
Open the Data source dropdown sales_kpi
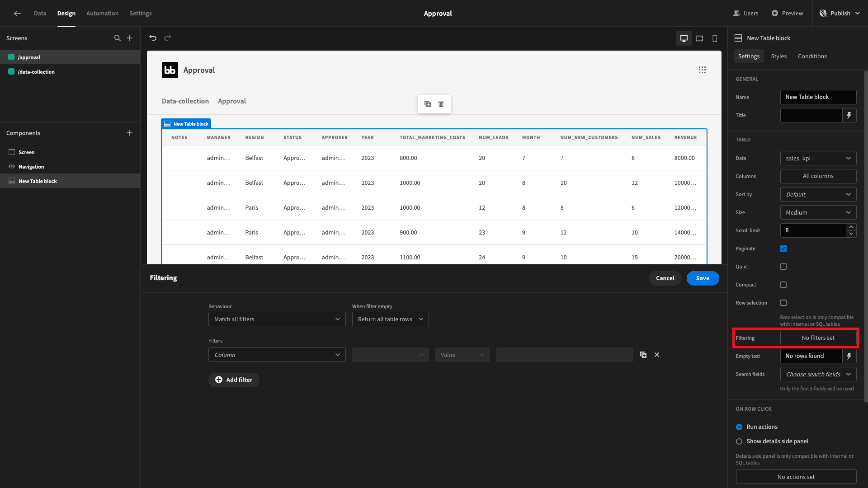(818, 158)
